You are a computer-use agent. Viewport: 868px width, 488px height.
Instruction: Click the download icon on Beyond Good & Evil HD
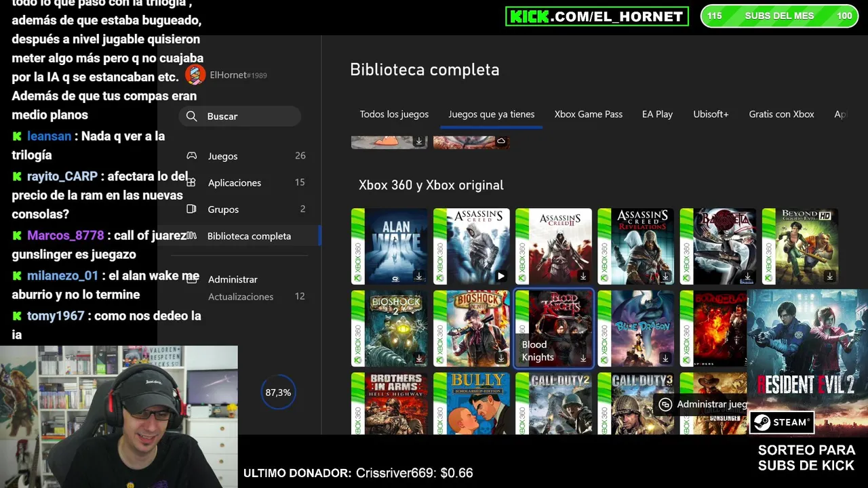pyautogui.click(x=829, y=277)
